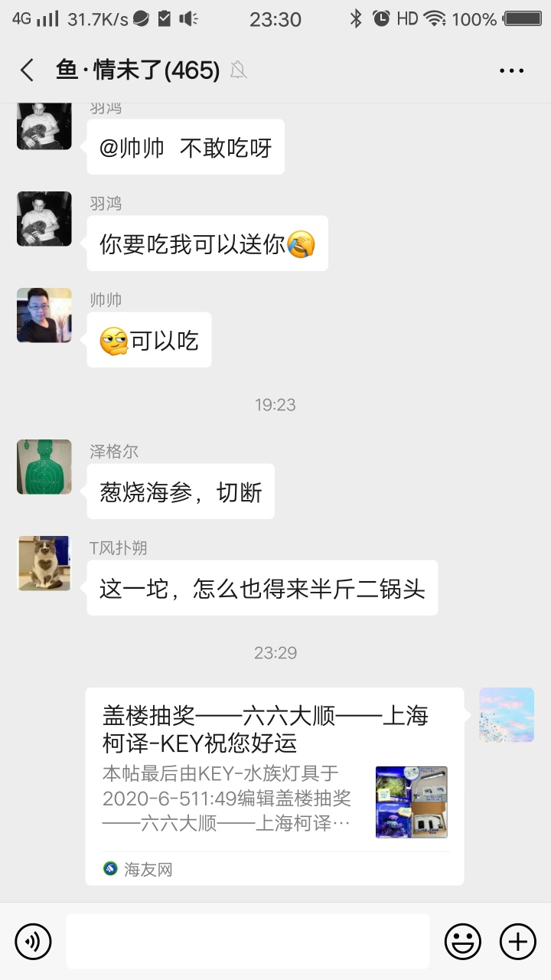Open chat options with three-dot menu
Viewport: 551px width, 980px height.
coord(511,70)
